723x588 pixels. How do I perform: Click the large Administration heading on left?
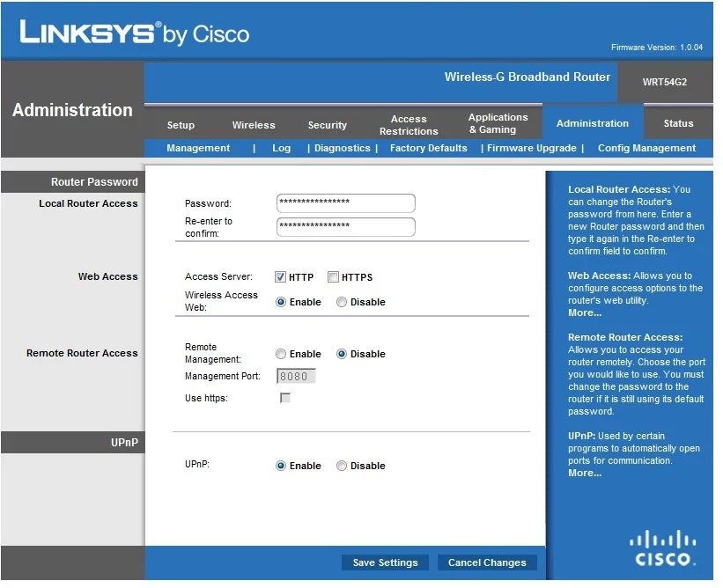[72, 110]
